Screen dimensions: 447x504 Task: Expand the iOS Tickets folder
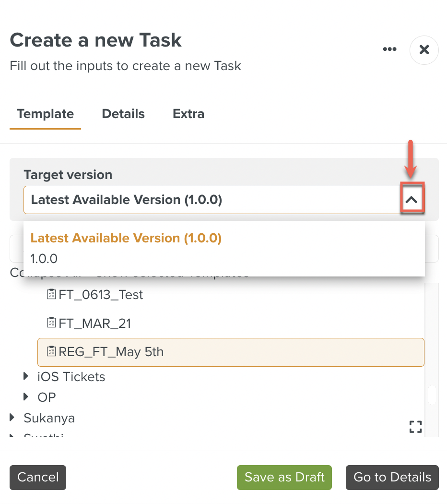[x=26, y=376]
